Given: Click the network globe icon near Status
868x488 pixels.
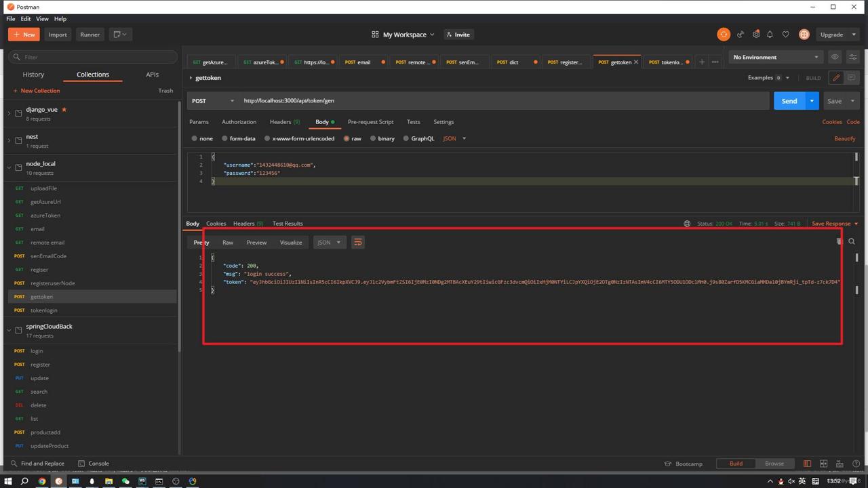Looking at the screenshot, I should 687,224.
